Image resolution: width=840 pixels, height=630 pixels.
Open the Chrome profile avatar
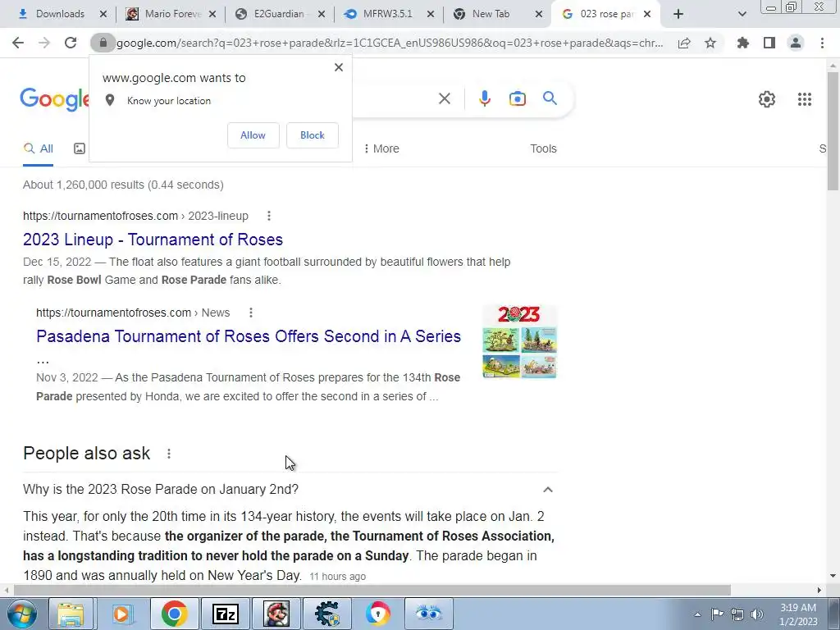coord(796,43)
